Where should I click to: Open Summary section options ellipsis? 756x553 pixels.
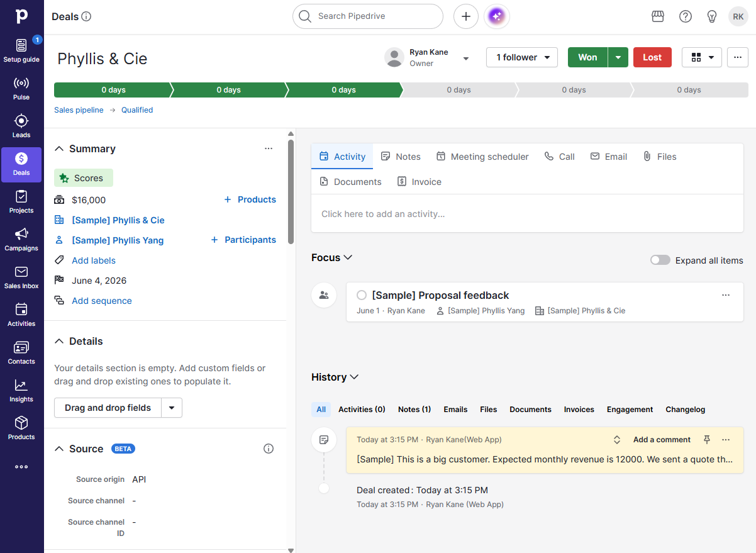tap(269, 148)
